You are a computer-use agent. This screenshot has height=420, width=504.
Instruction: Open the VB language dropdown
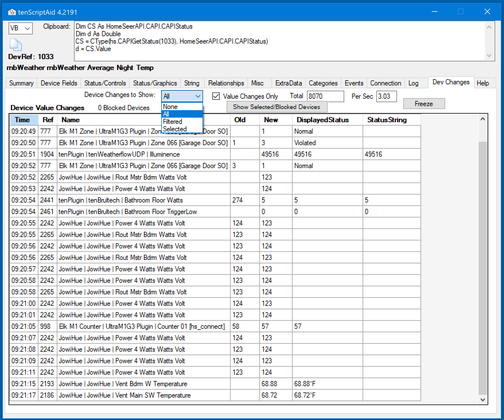tap(20, 28)
